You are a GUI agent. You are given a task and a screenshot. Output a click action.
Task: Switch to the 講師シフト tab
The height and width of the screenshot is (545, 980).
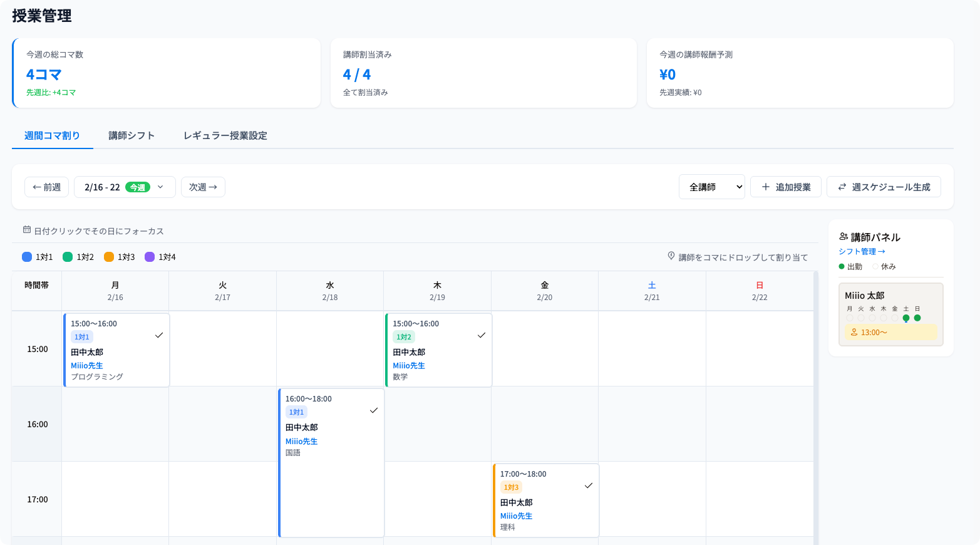coord(132,135)
